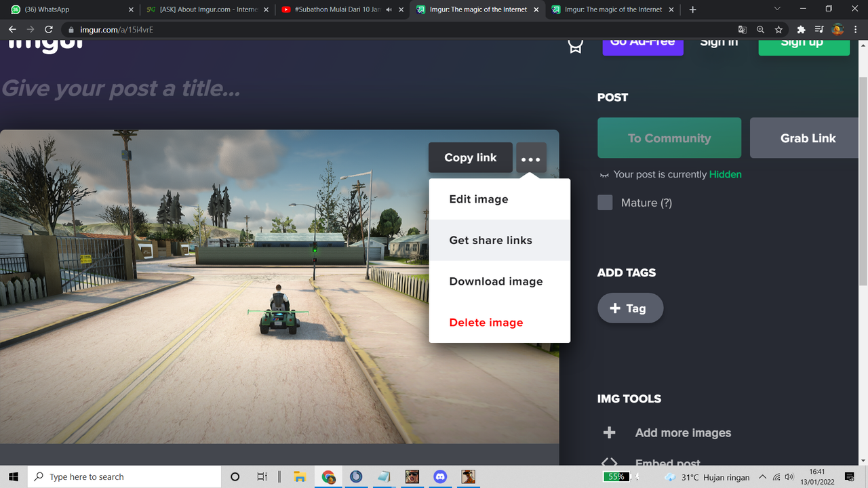Click the volume speaker icon in system tray
Viewport: 868px width, 488px height.
pyautogui.click(x=789, y=476)
